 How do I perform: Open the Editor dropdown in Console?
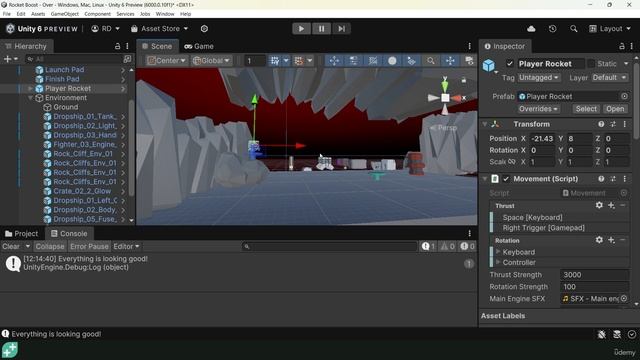coord(126,246)
